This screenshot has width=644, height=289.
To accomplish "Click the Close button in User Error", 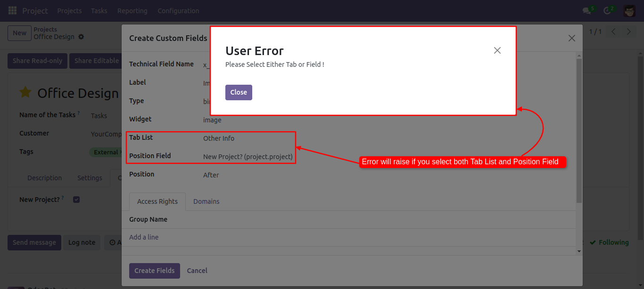I will [239, 92].
